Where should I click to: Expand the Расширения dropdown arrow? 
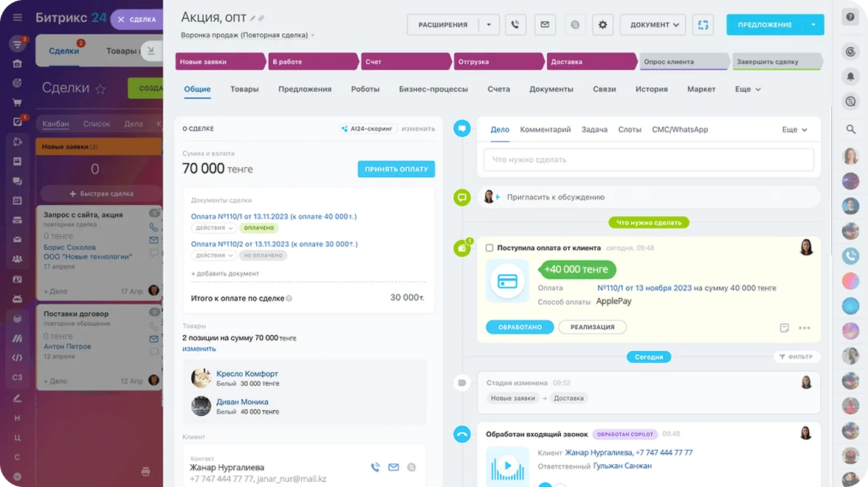tap(489, 25)
